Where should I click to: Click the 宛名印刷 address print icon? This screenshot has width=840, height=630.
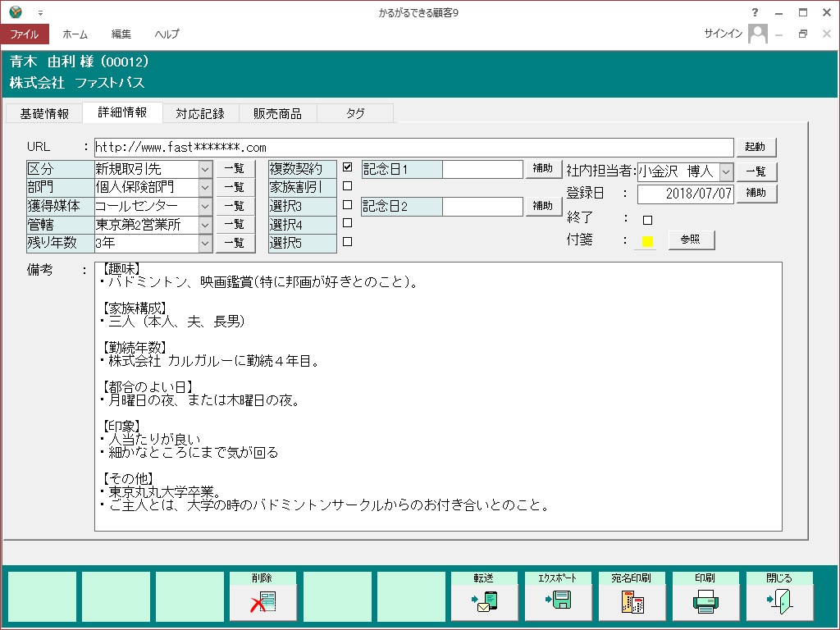click(632, 601)
